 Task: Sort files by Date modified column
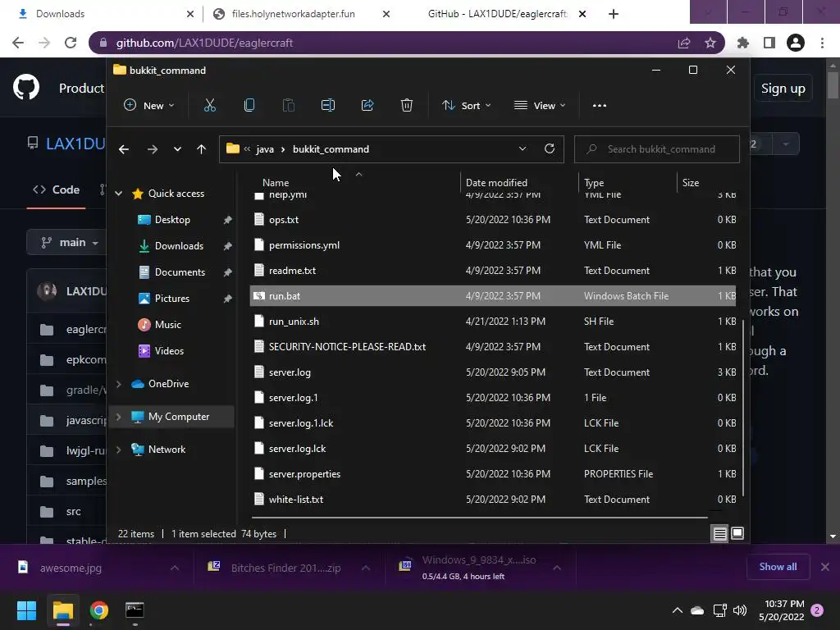click(x=496, y=183)
